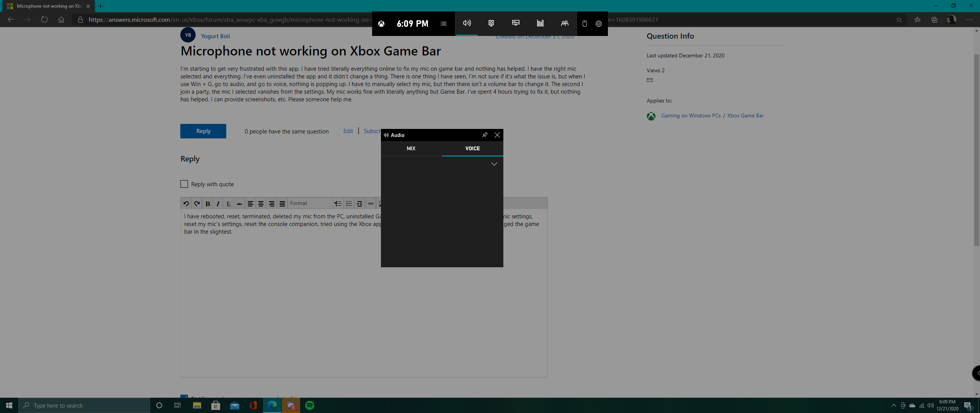Viewport: 980px width, 413px height.
Task: Check the Reply with quote checkbox
Action: pyautogui.click(x=184, y=184)
